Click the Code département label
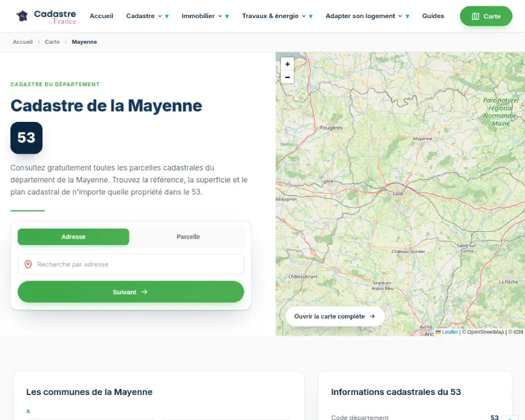Image resolution: width=525 pixels, height=420 pixels. pyautogui.click(x=360, y=417)
